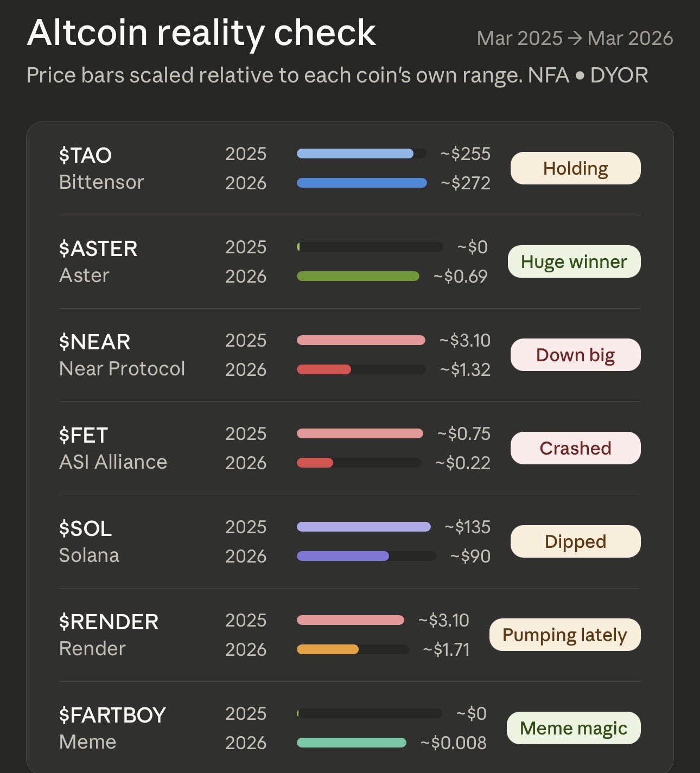Click the $TAO ticker name

85,155
